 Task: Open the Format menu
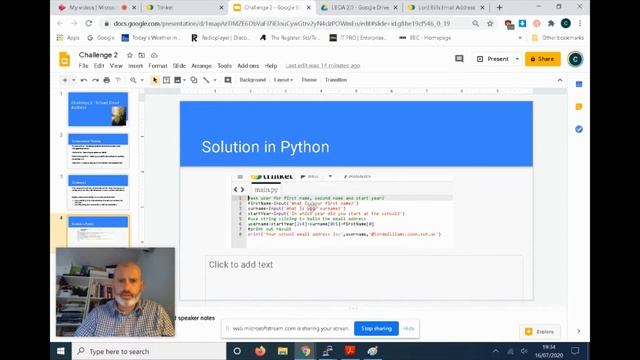(x=158, y=66)
